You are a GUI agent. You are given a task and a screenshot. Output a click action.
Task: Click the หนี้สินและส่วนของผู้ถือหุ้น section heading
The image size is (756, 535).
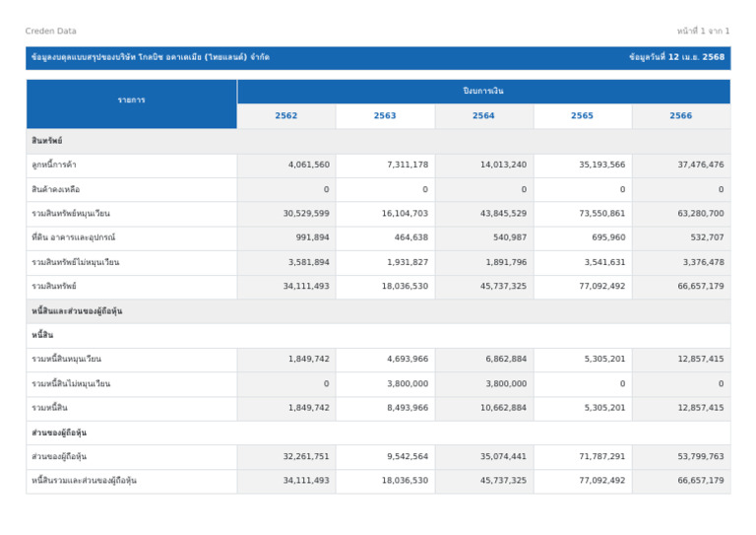click(x=77, y=311)
